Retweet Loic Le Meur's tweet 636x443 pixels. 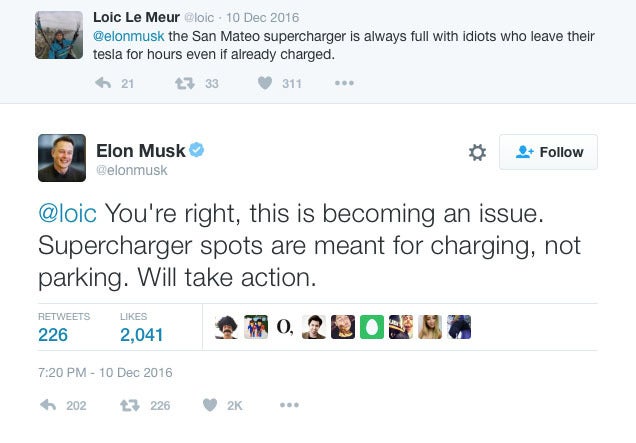click(x=185, y=84)
